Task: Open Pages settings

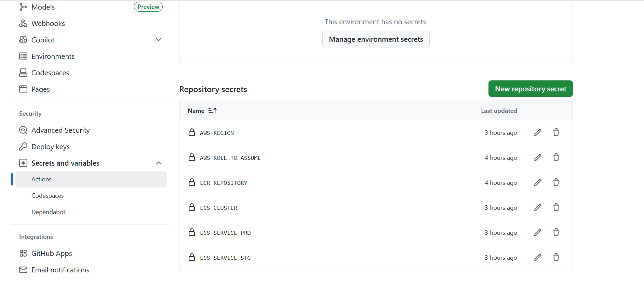Action: tap(41, 89)
